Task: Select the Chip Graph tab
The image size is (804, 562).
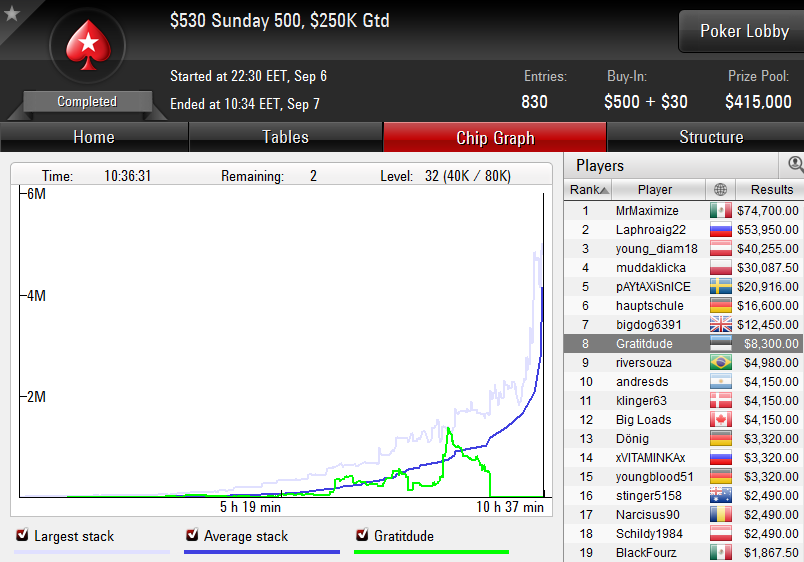Action: point(495,137)
